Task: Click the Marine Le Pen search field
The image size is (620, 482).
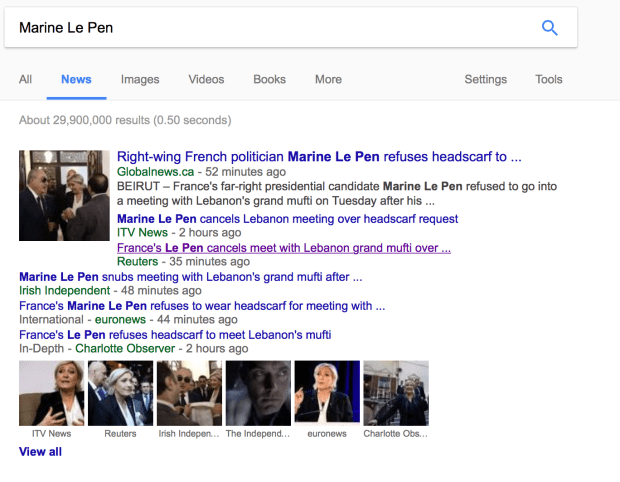Action: (x=270, y=28)
